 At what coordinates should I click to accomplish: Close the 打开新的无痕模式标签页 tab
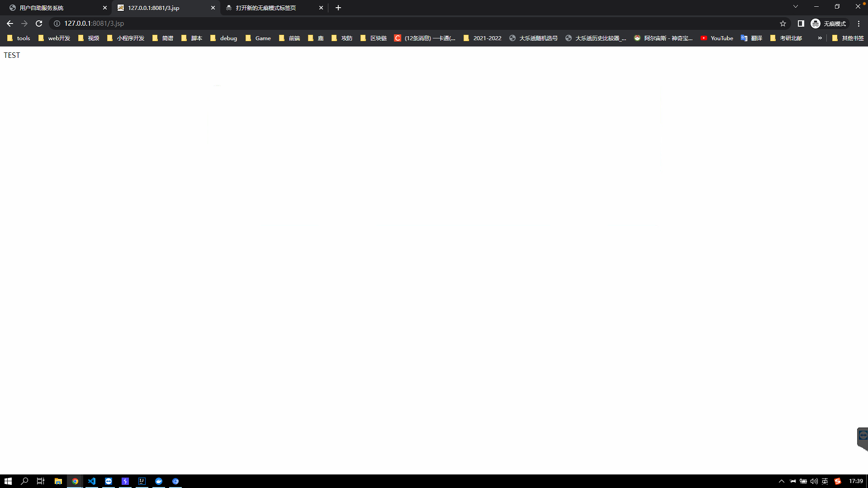(x=321, y=8)
